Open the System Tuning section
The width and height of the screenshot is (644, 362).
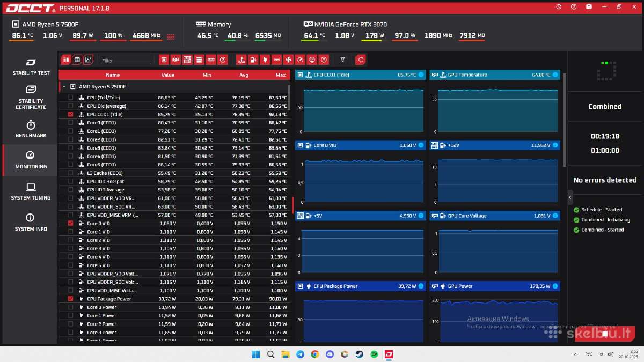(x=31, y=191)
